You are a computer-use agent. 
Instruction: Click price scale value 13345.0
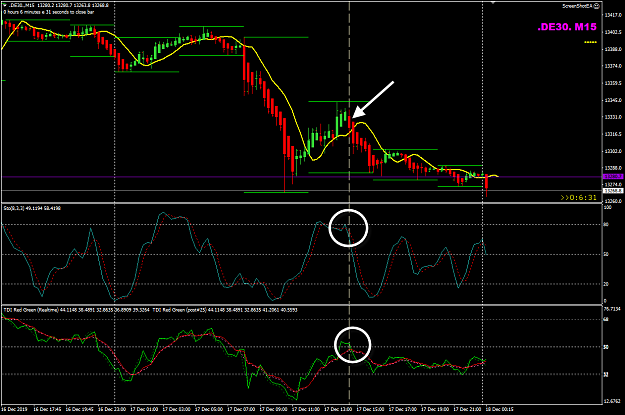click(613, 100)
